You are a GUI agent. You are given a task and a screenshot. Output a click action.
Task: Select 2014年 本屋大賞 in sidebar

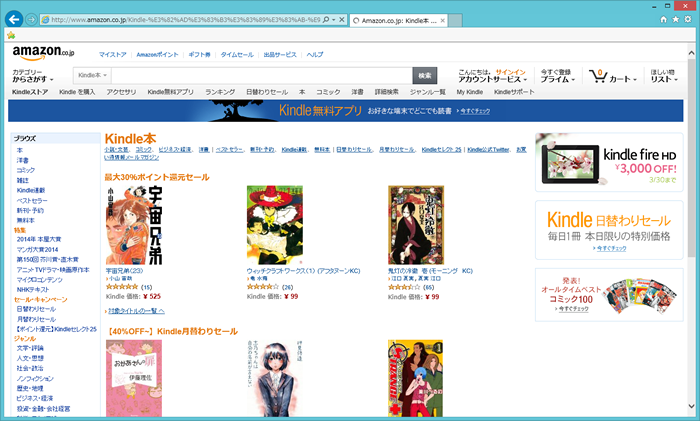coord(39,239)
